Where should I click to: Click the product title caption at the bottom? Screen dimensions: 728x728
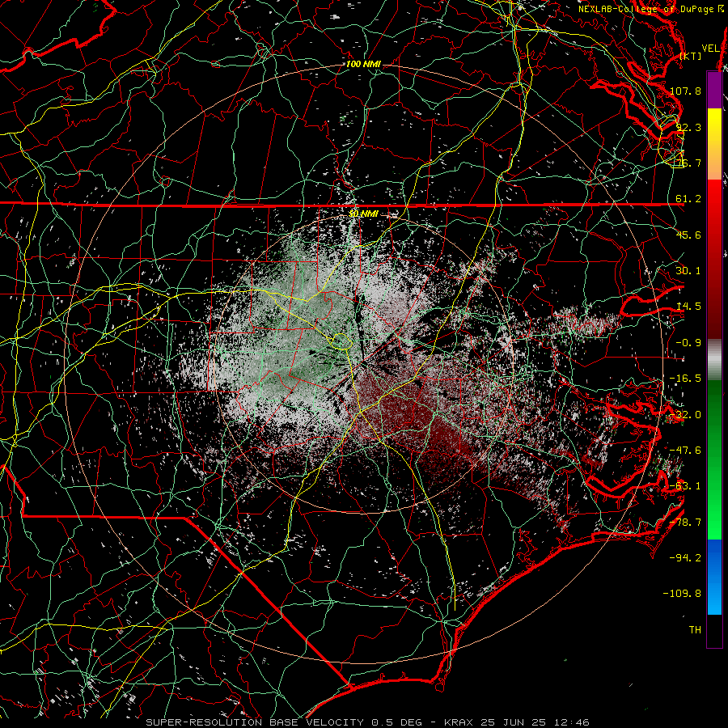point(368,722)
